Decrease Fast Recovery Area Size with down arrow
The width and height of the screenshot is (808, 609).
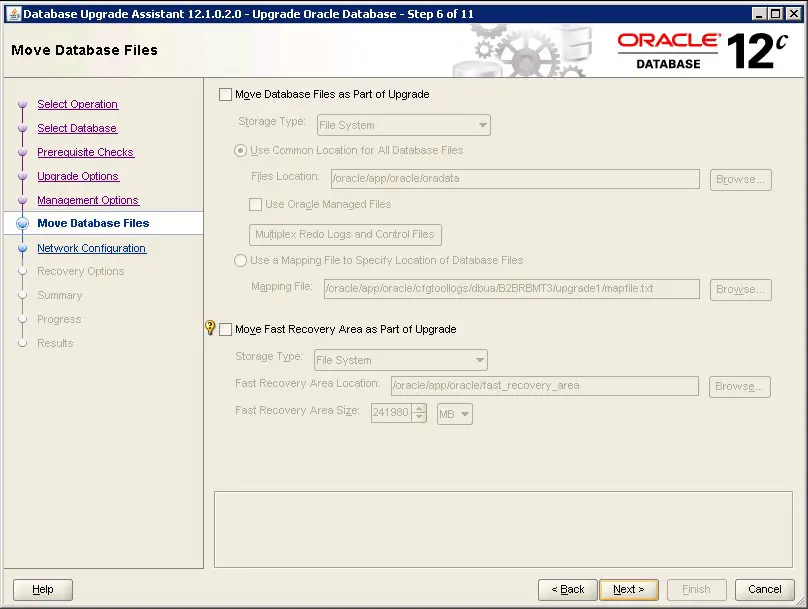pyautogui.click(x=419, y=417)
